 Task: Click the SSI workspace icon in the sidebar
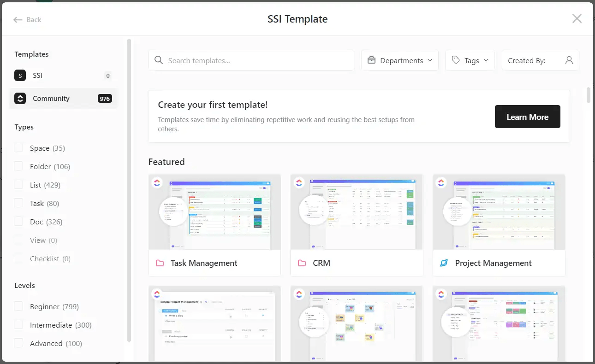(x=19, y=75)
